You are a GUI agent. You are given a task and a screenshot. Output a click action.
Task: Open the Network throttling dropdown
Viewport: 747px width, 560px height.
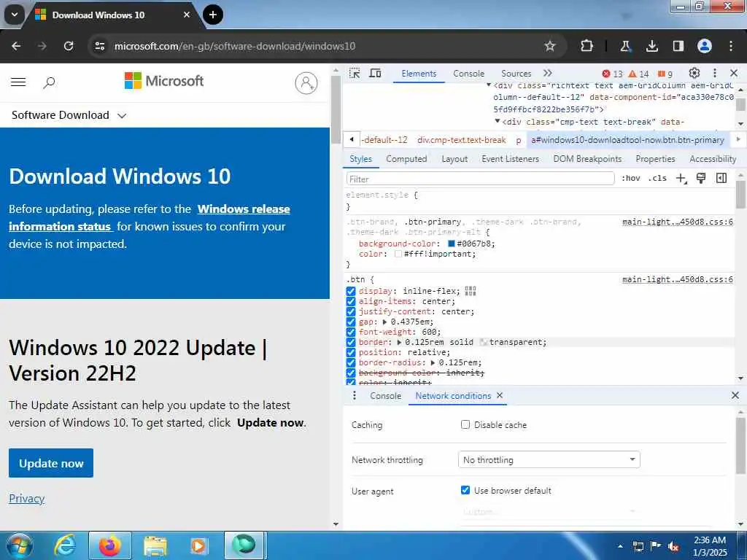pyautogui.click(x=549, y=459)
